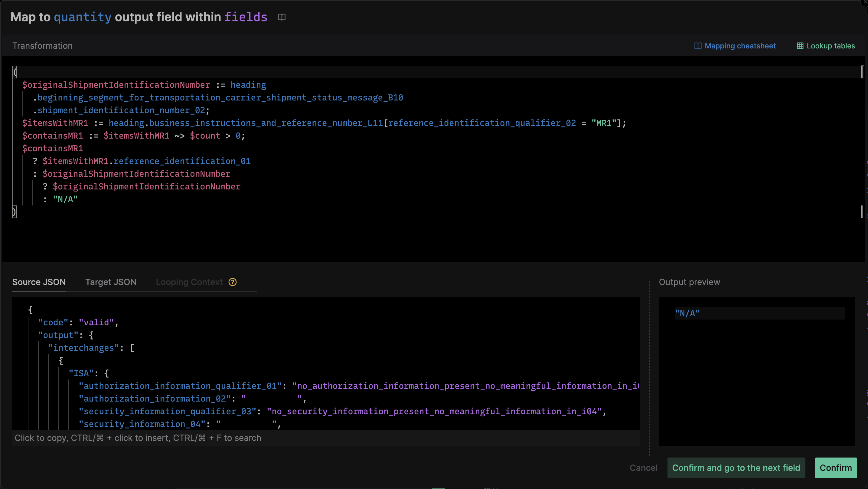Copy no_security_information_present value

click(434, 412)
